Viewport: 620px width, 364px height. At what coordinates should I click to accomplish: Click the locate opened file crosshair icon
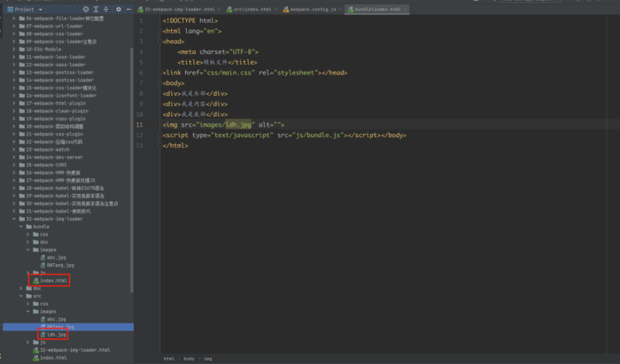(x=86, y=9)
